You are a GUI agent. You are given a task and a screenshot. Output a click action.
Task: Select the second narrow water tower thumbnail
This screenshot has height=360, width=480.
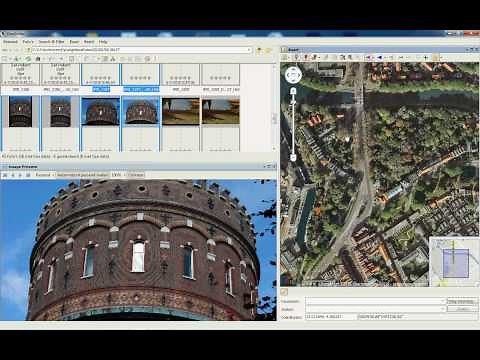point(60,111)
